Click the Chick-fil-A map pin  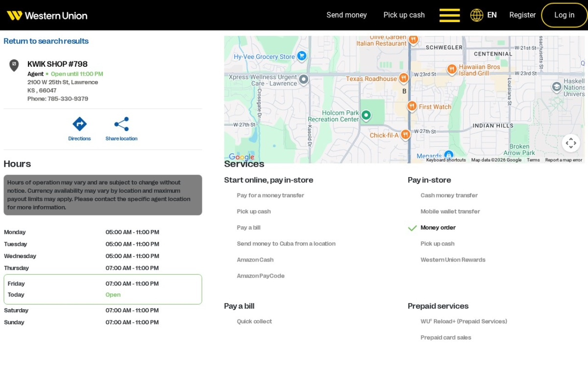pyautogui.click(x=405, y=134)
